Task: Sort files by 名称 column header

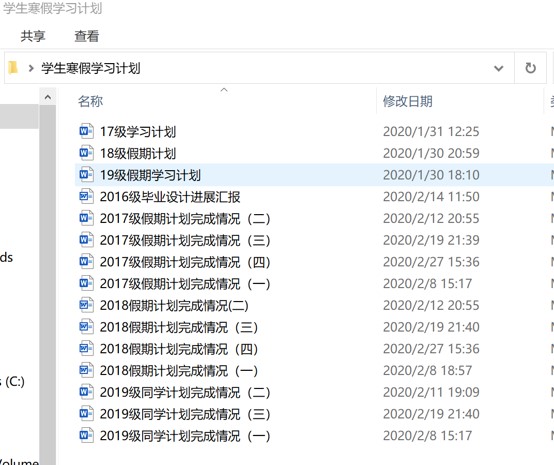Action: 90,101
